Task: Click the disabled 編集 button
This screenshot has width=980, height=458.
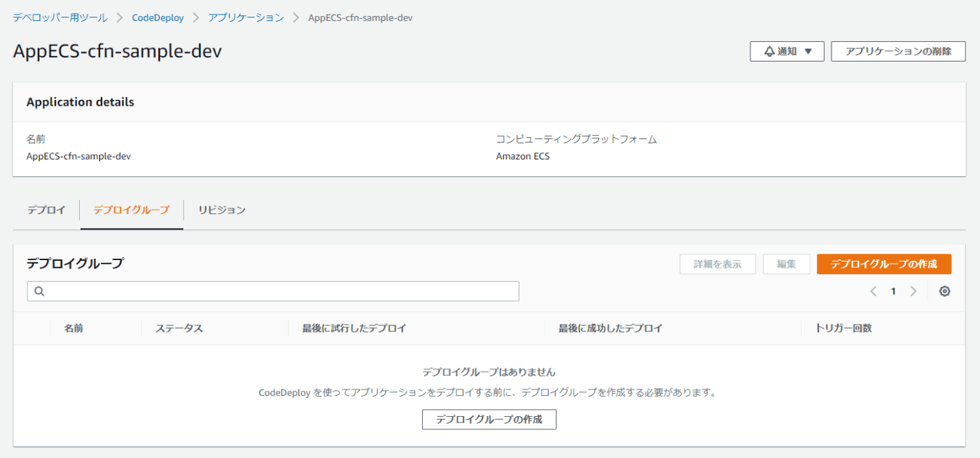Action: tap(786, 264)
